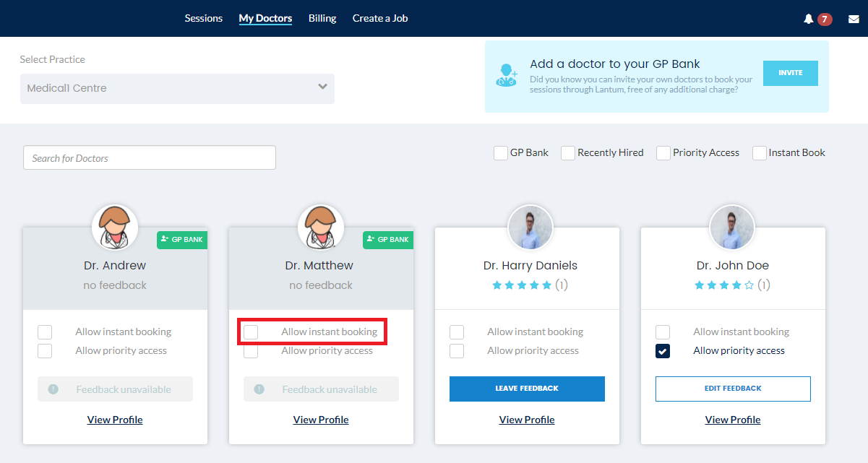Click the Dr. John Doe name text
The width and height of the screenshot is (868, 463).
733,265
